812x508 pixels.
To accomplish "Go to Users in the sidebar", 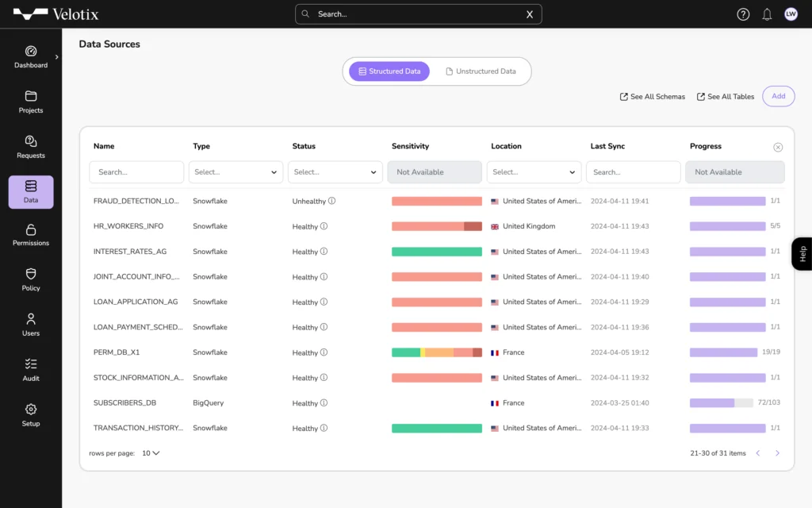I will (x=31, y=325).
